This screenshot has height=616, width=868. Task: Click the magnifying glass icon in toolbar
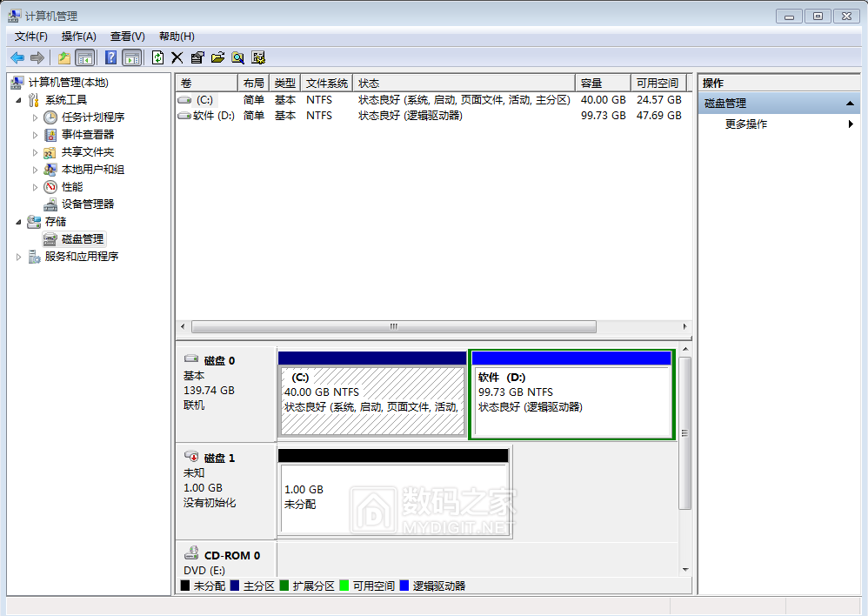[x=237, y=57]
